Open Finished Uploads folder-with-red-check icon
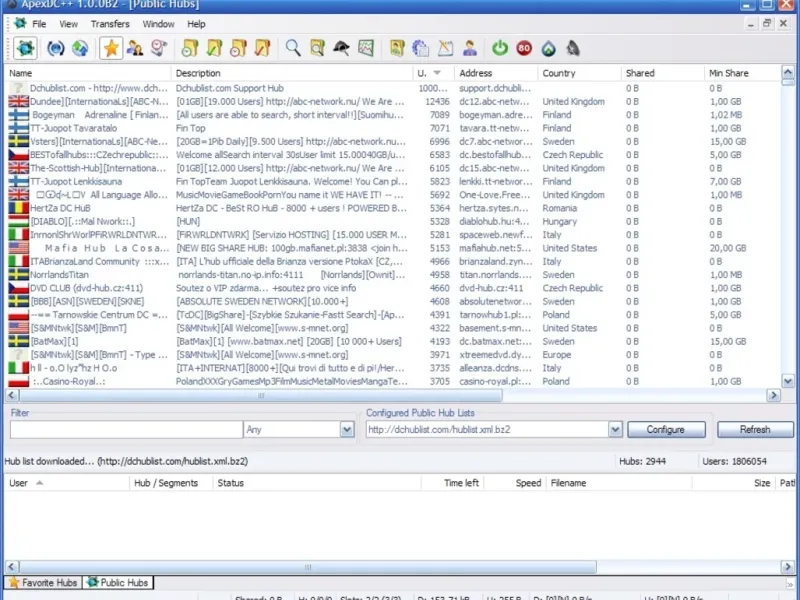800x600 pixels. 263,48
